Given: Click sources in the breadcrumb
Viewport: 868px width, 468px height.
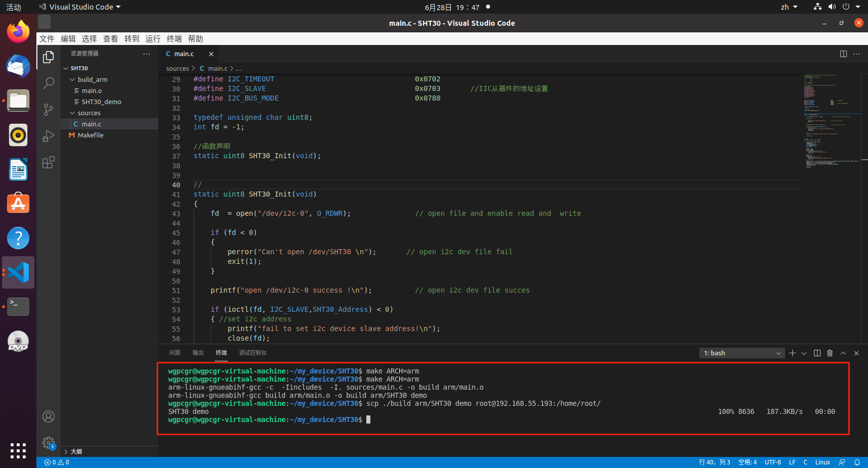Looking at the screenshot, I should 177,69.
